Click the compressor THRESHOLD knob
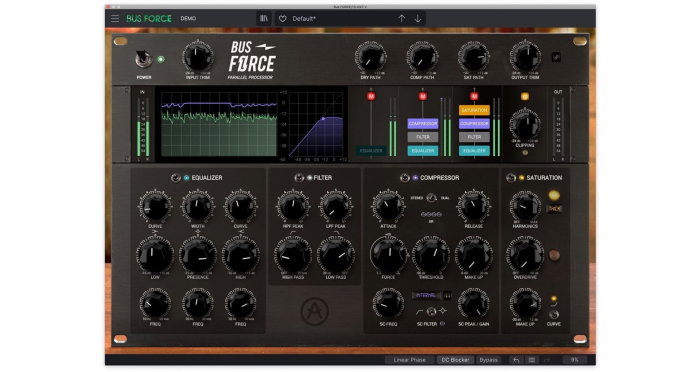The width and height of the screenshot is (700, 372). pyautogui.click(x=431, y=255)
